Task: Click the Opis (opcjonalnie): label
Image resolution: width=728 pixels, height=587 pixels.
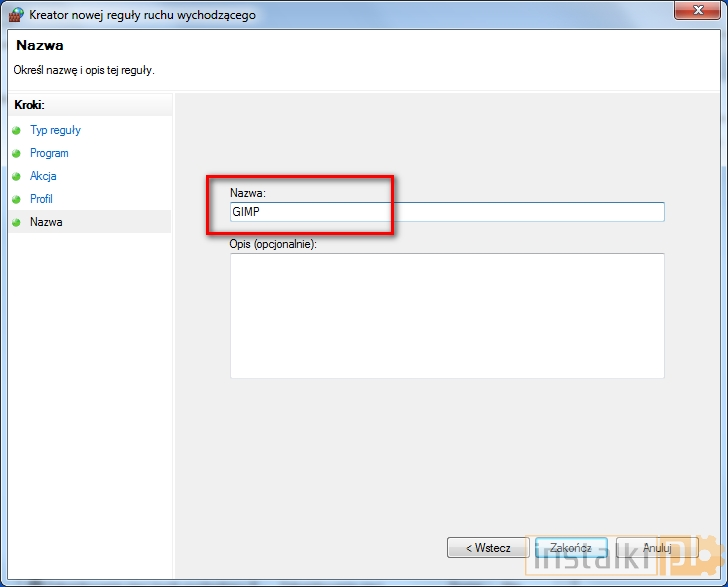Action: point(273,244)
